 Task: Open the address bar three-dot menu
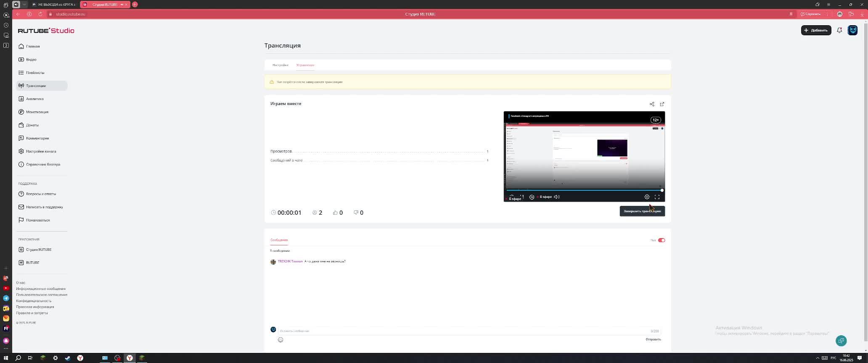(827, 14)
